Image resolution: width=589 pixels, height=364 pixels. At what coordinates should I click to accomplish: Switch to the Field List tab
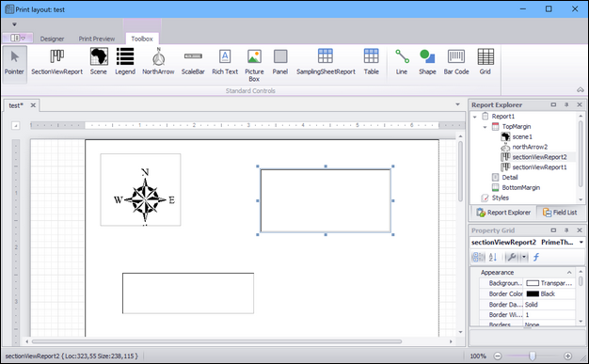[x=560, y=213]
